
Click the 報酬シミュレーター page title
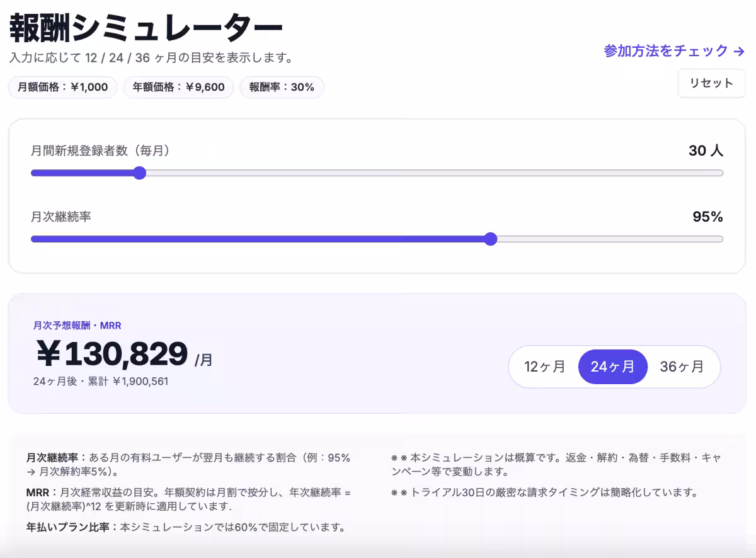145,25
